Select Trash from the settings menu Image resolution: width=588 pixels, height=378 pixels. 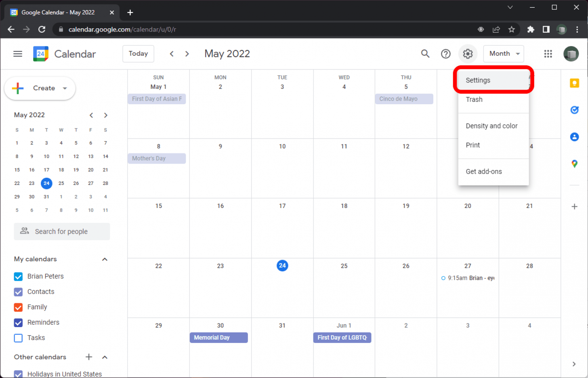tap(474, 99)
